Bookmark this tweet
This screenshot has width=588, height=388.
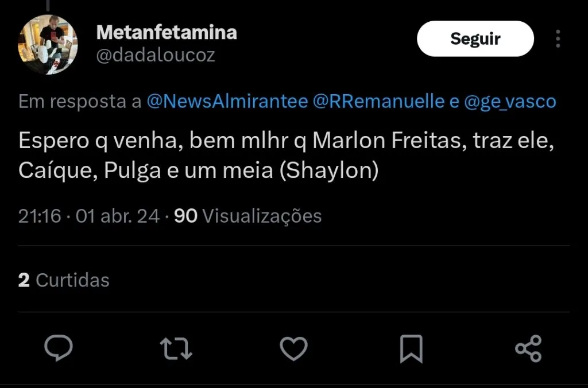(x=411, y=348)
